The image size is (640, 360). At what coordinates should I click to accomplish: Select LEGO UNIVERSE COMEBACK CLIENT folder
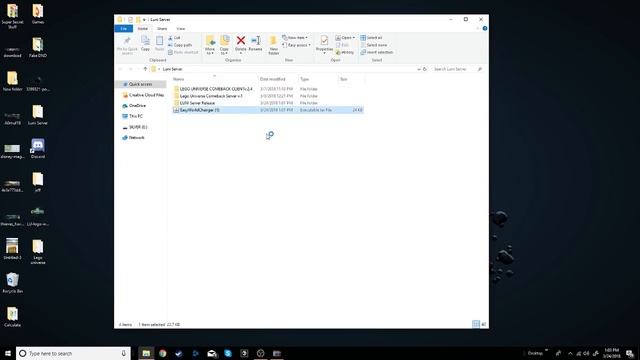pos(268,89)
